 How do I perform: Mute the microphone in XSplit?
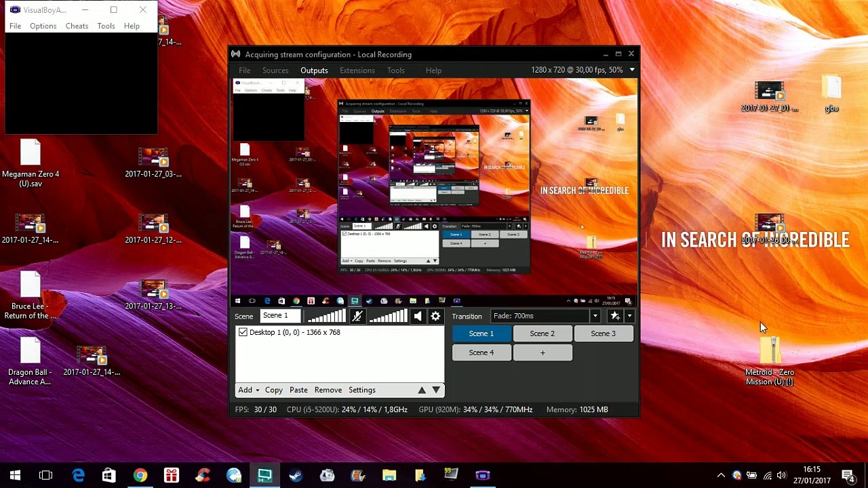point(357,317)
